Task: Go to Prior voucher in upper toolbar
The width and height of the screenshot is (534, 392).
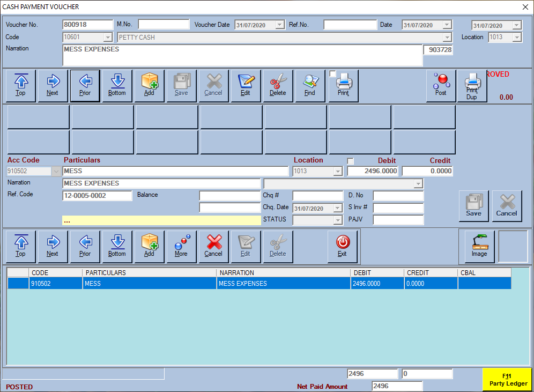Action: 85,86
